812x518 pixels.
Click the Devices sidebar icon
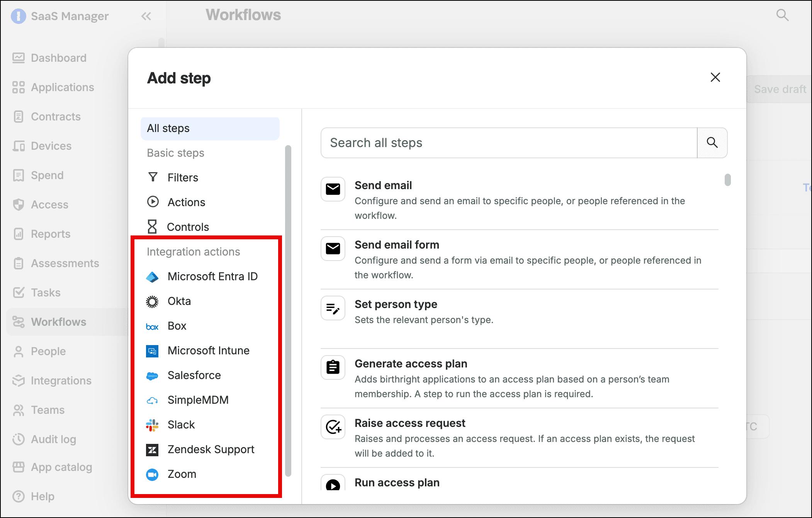(x=18, y=146)
